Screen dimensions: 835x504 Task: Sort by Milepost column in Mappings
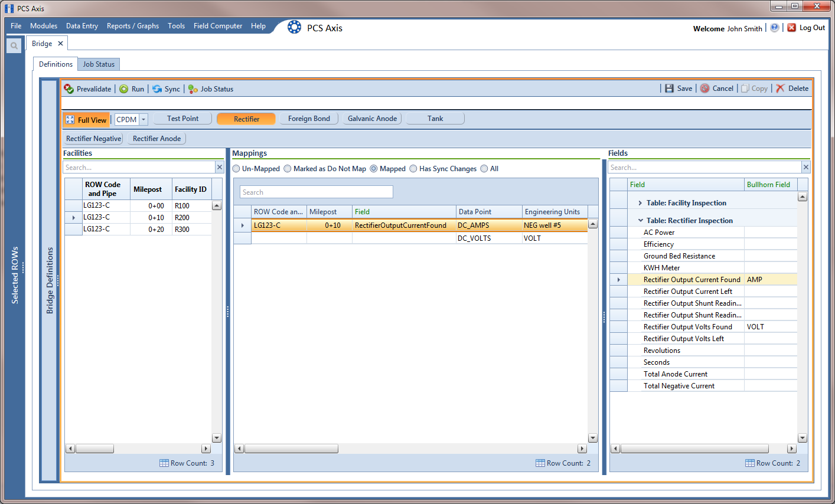[330, 212]
